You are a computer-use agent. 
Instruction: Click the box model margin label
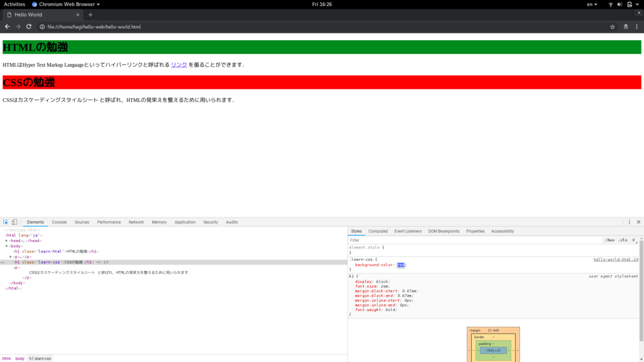(475, 331)
